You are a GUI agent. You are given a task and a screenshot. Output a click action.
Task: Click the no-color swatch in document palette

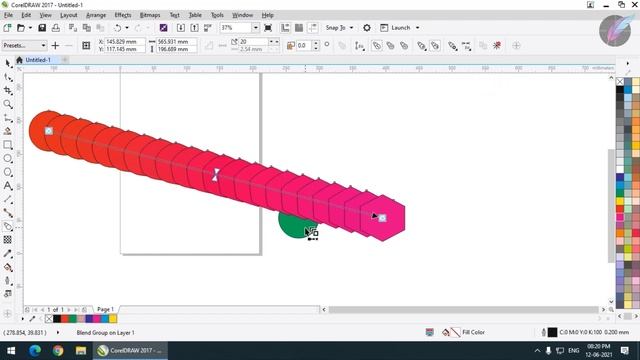(x=49, y=319)
